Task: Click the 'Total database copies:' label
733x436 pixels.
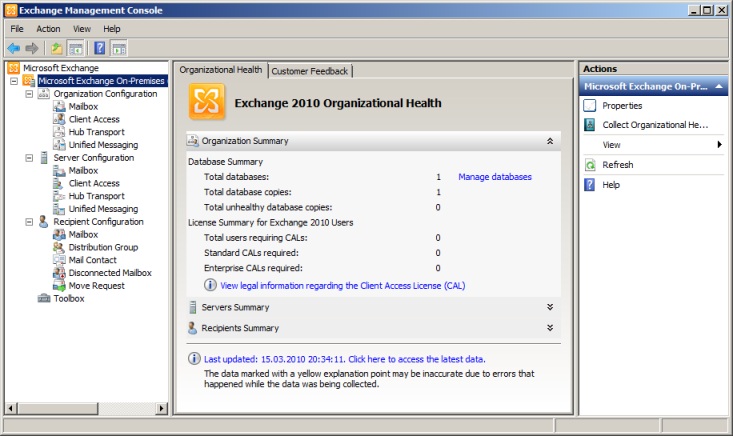Action: coord(248,192)
